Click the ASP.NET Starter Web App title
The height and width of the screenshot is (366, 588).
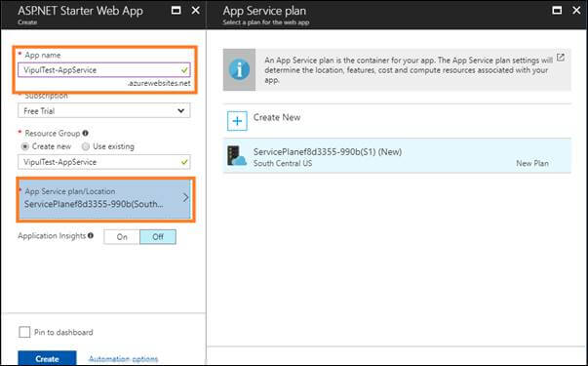[80, 11]
